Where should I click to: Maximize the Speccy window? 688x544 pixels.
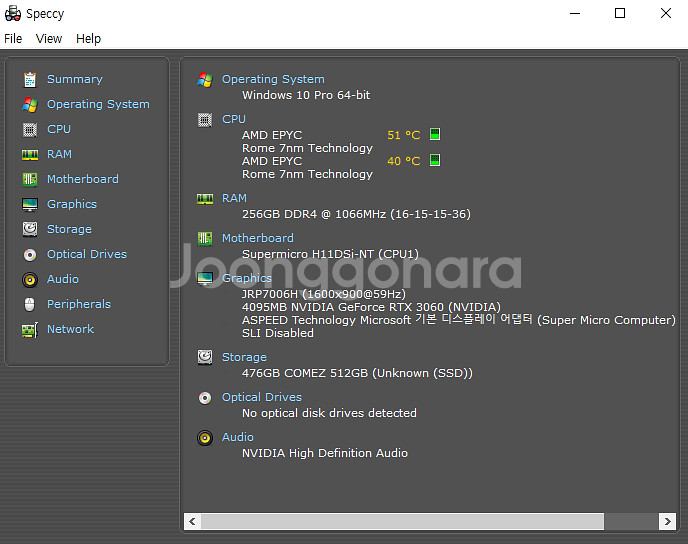(x=620, y=14)
